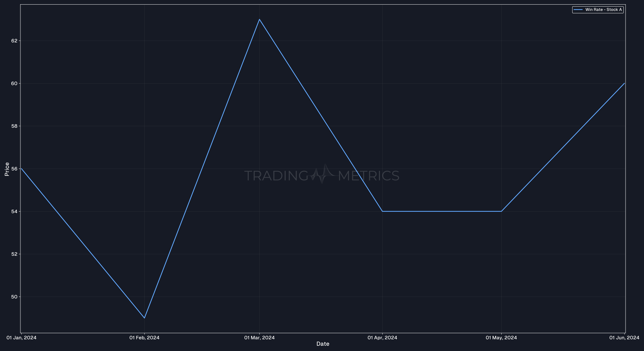Click the '01 Jun, 2024' date label

(x=624, y=338)
